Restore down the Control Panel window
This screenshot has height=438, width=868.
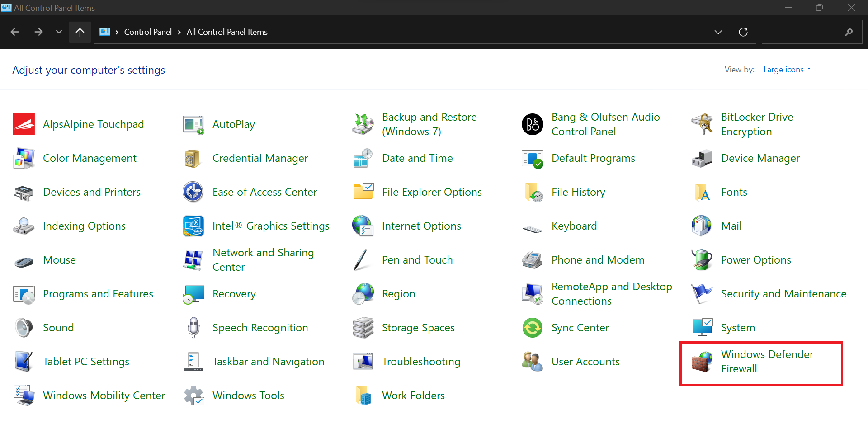coord(819,8)
